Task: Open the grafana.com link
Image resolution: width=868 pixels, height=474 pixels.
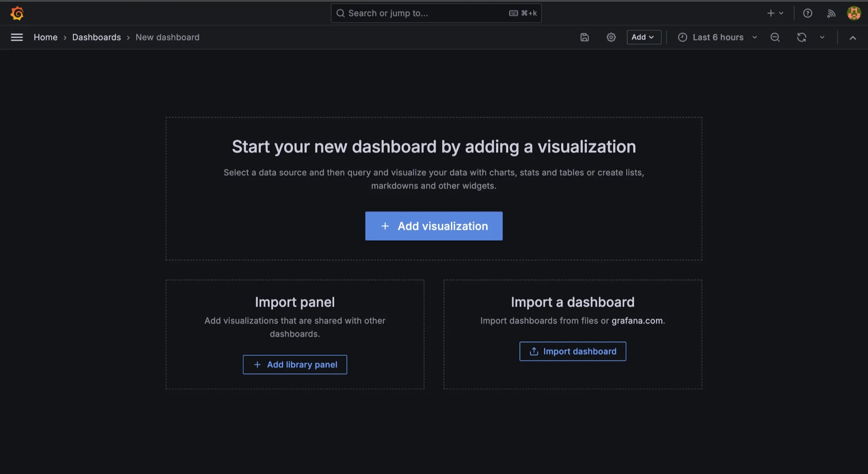Action: pyautogui.click(x=637, y=320)
